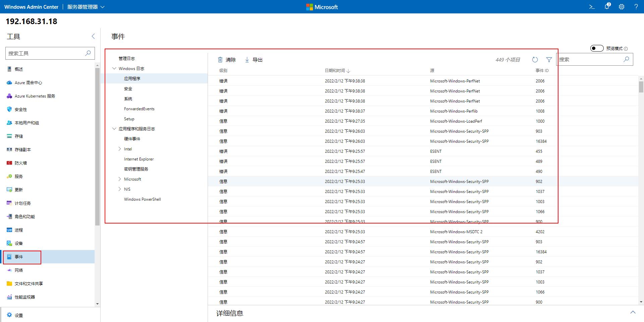Expand the 详细信息 details panel
644x322 pixels.
pyautogui.click(x=633, y=312)
